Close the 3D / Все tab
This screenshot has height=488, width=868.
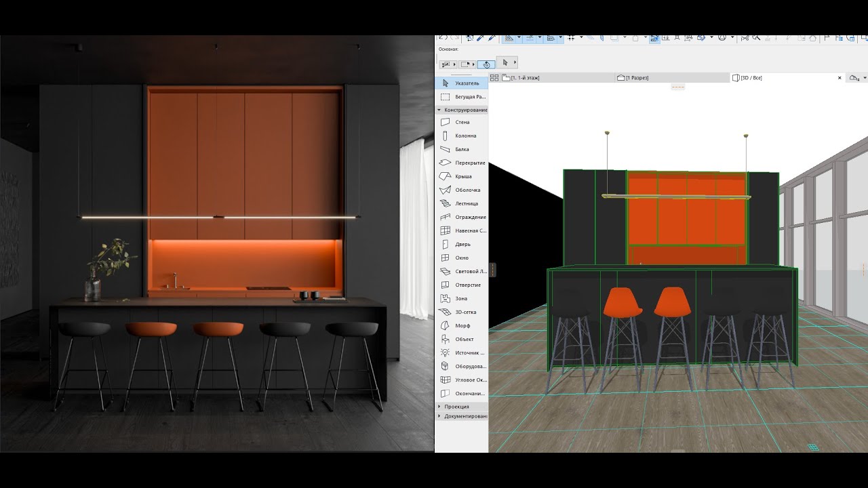click(840, 78)
